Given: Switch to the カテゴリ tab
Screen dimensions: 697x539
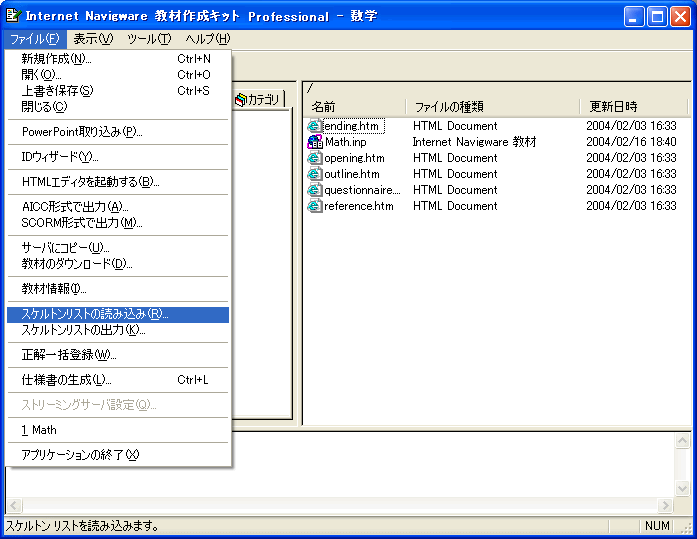Looking at the screenshot, I should click(x=259, y=99).
